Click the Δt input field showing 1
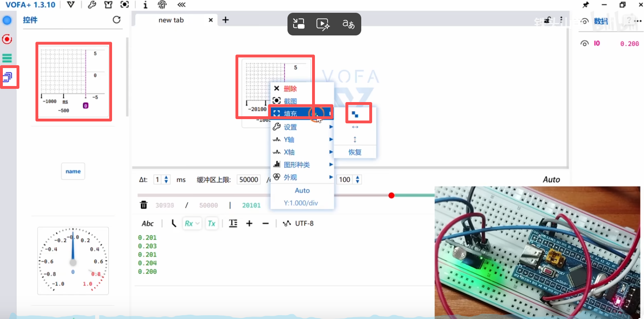Image resolution: width=644 pixels, height=319 pixels. pos(158,180)
